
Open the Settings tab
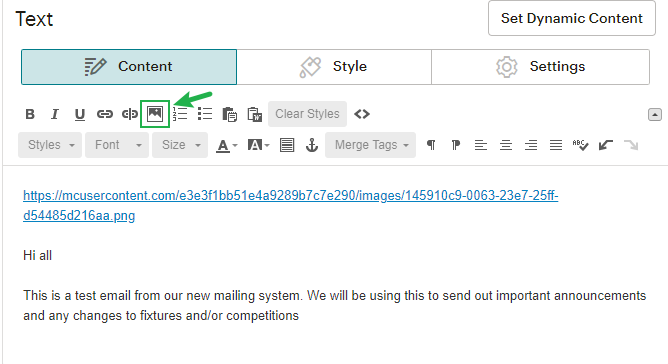click(541, 67)
